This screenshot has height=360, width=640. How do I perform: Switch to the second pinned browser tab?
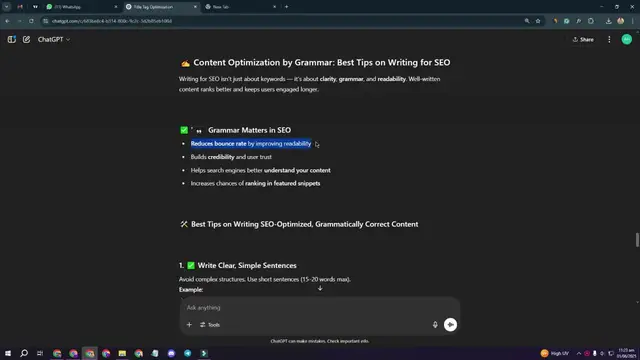(36, 7)
